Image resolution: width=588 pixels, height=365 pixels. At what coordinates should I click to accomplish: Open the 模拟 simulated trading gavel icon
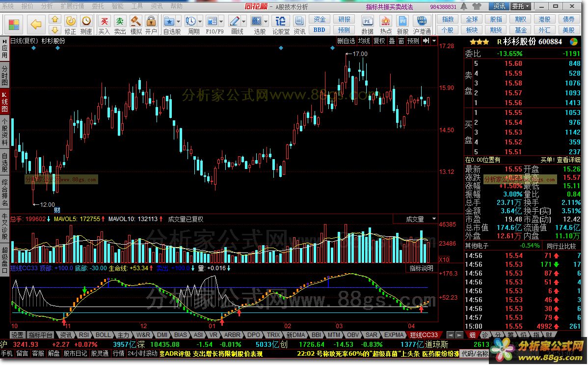pos(136,25)
